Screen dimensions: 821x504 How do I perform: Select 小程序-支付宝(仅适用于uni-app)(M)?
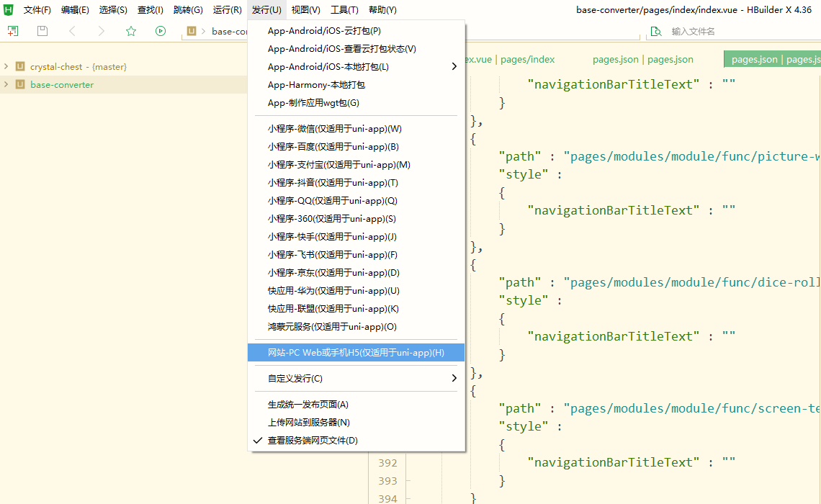[356, 164]
